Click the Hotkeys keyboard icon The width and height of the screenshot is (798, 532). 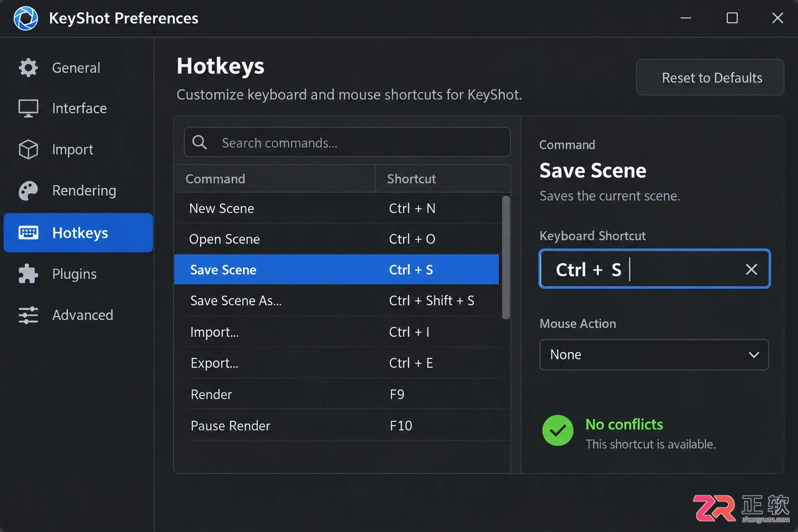(x=28, y=233)
